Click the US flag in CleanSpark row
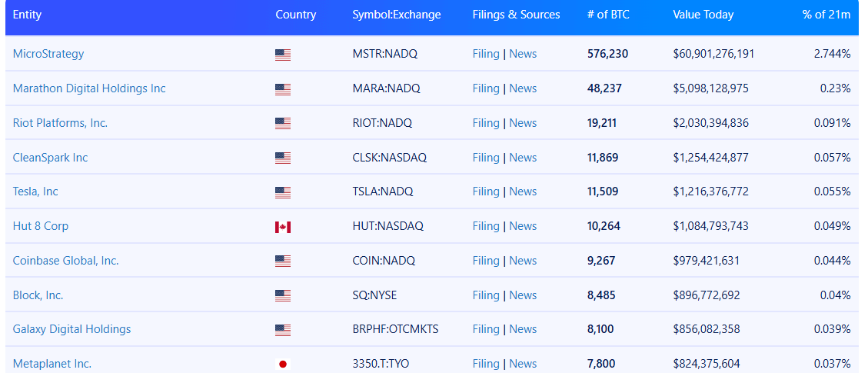This screenshot has width=868, height=373. 282,158
